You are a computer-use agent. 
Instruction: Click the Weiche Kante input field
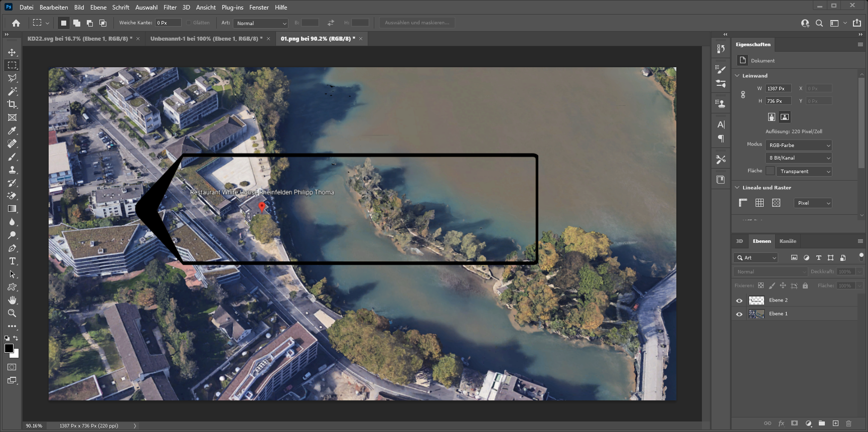click(168, 23)
